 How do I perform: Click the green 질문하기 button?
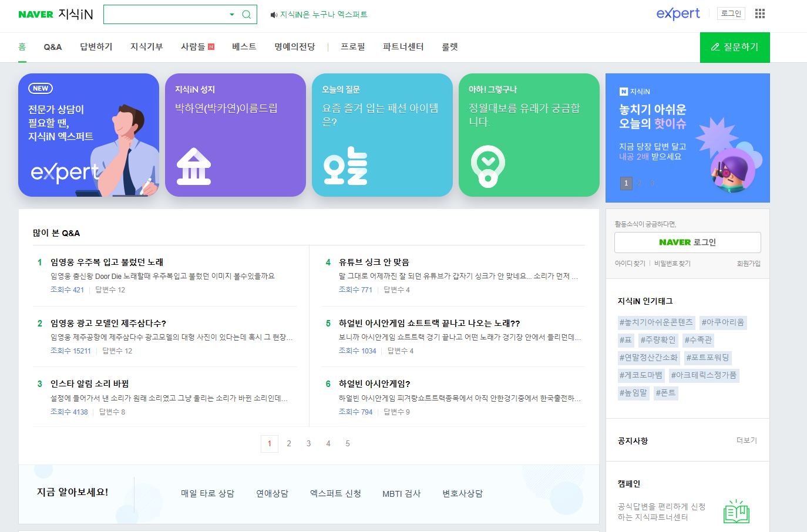(x=735, y=47)
